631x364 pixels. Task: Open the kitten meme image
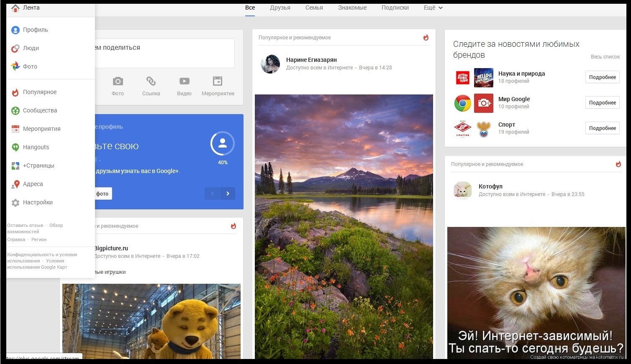click(x=536, y=293)
